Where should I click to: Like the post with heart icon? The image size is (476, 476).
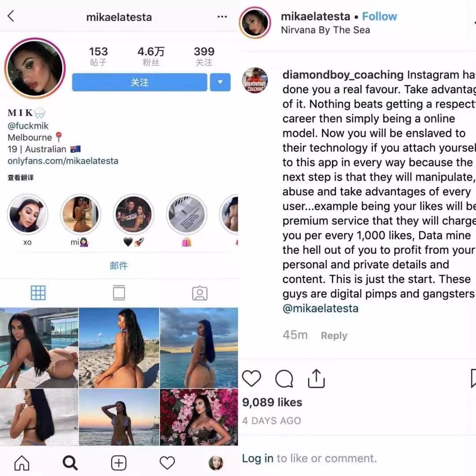pyautogui.click(x=251, y=379)
